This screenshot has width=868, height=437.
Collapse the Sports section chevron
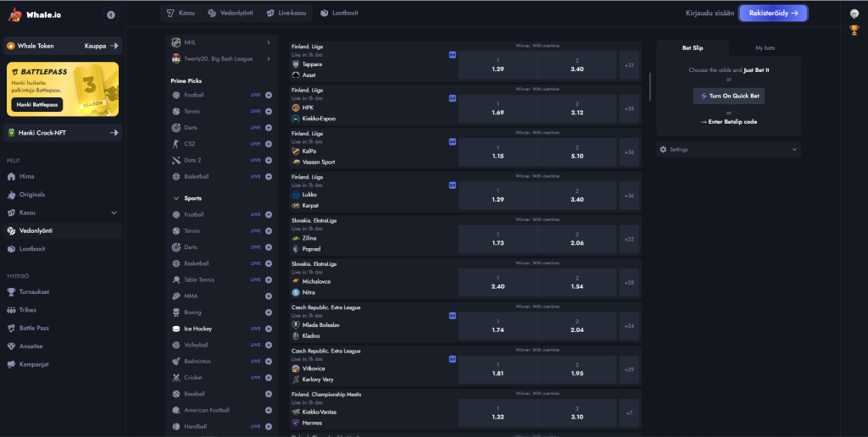(175, 198)
